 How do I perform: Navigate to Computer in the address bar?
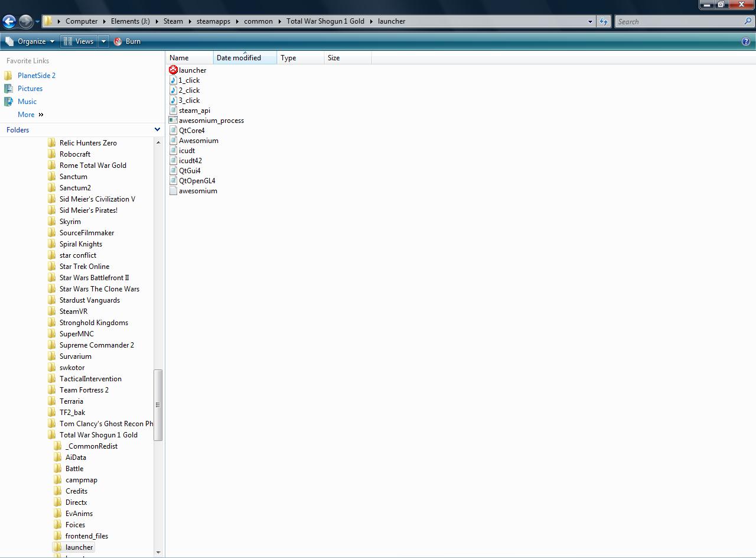coord(82,21)
